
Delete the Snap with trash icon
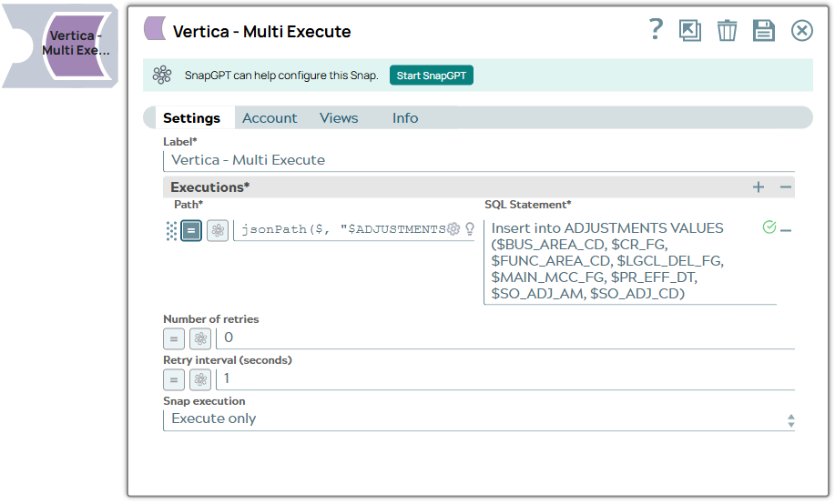pyautogui.click(x=727, y=30)
